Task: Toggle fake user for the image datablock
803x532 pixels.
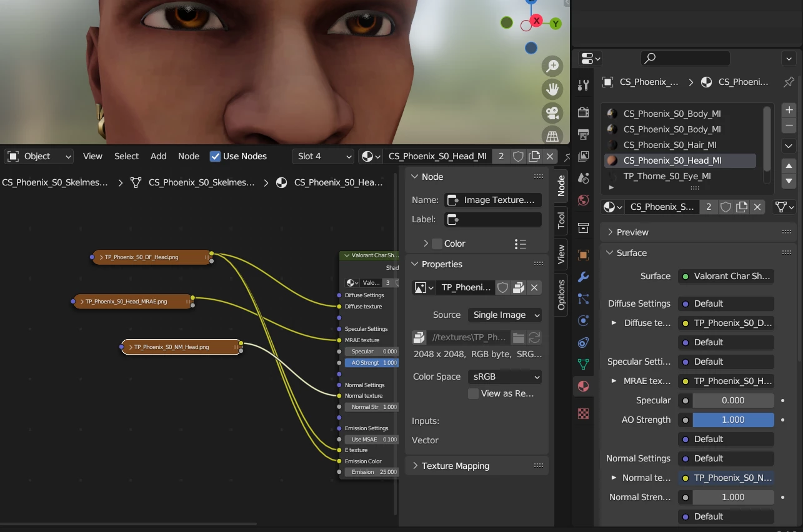Action: click(502, 287)
